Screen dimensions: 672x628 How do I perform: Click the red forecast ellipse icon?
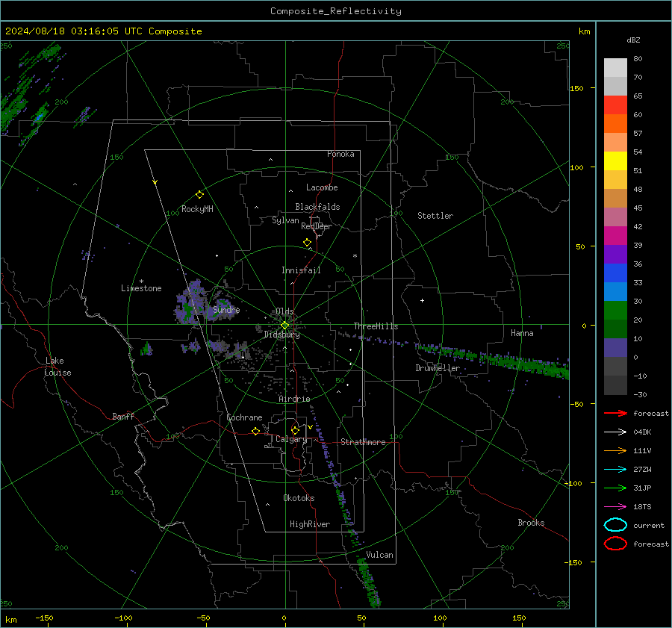pyautogui.click(x=615, y=544)
